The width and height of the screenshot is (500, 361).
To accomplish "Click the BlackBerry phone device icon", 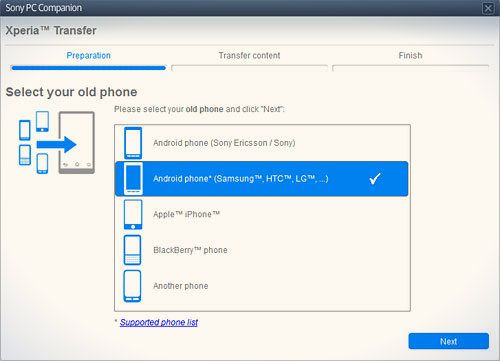I will click(132, 250).
